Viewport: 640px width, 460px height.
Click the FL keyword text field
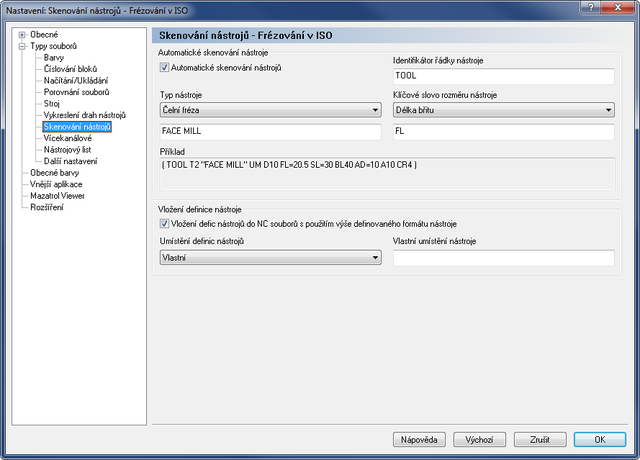click(x=504, y=131)
